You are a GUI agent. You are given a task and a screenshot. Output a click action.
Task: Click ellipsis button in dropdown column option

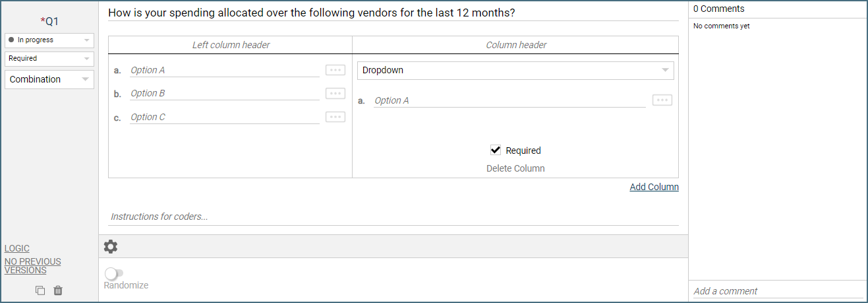tap(662, 100)
